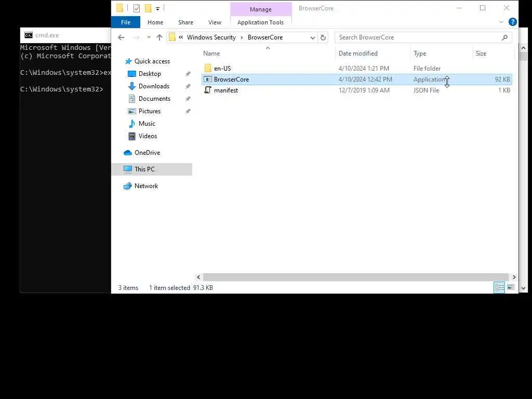Click the New folder quick access icon
This screenshot has width=532, height=399.
[x=148, y=8]
